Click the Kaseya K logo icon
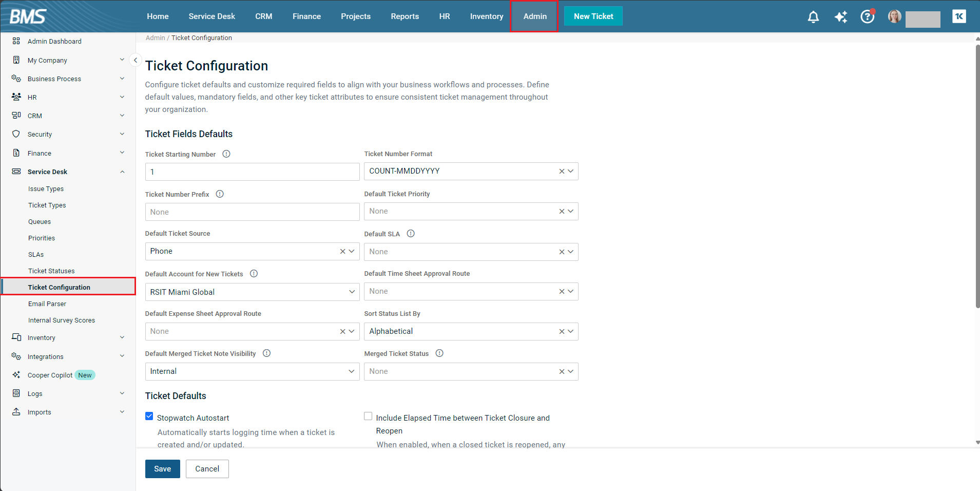 959,16
